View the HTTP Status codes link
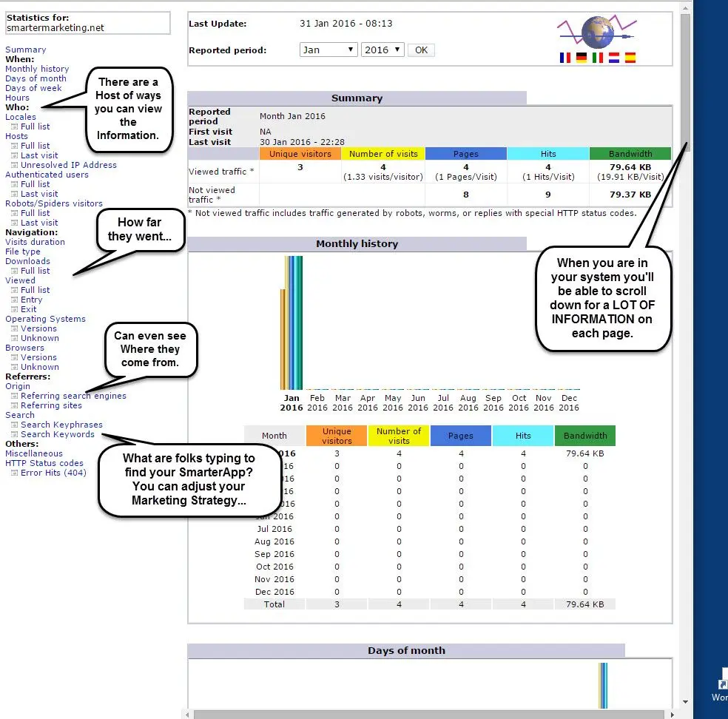The image size is (728, 719). tap(44, 463)
